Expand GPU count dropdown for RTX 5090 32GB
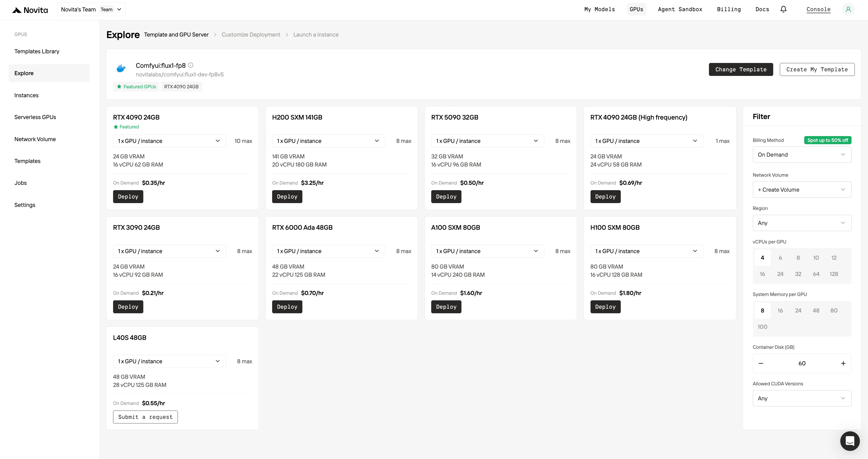The image size is (868, 459). [x=487, y=141]
